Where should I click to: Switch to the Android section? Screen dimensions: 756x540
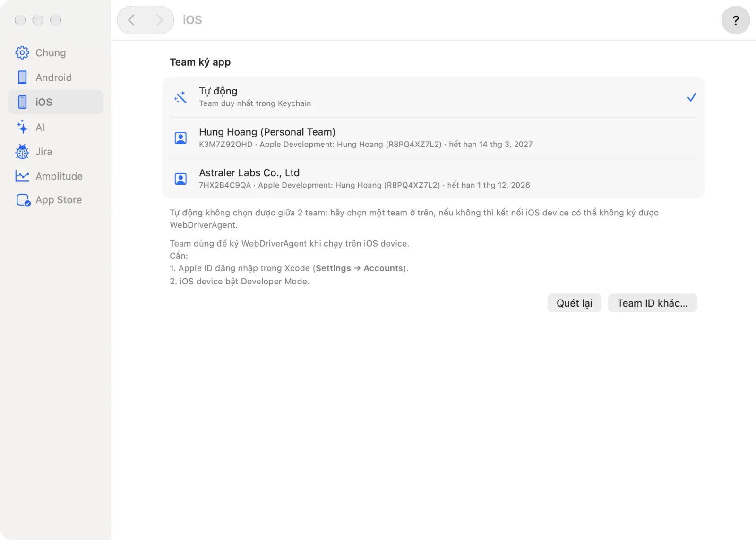[55, 77]
